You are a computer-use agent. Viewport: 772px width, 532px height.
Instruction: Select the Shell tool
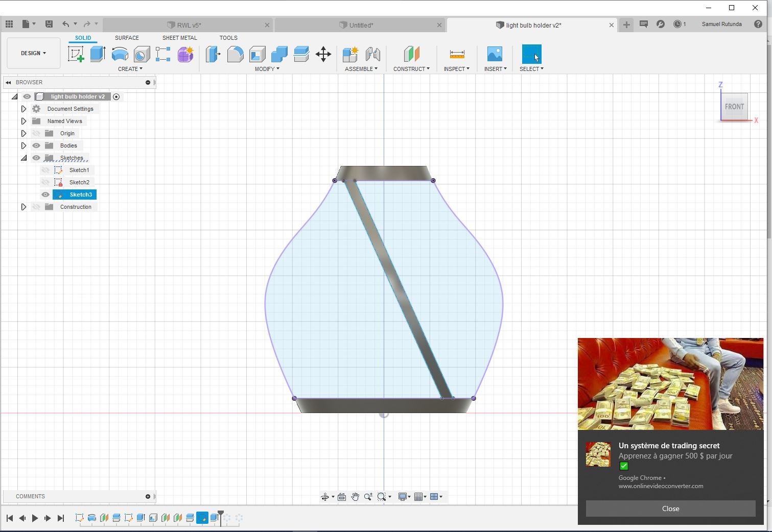pyautogui.click(x=257, y=54)
